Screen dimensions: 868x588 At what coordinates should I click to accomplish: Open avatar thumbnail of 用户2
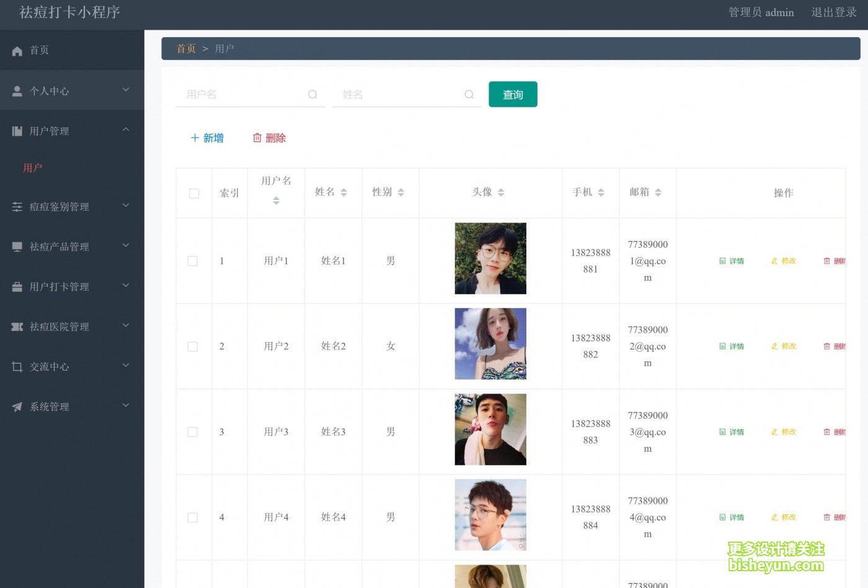click(x=490, y=344)
